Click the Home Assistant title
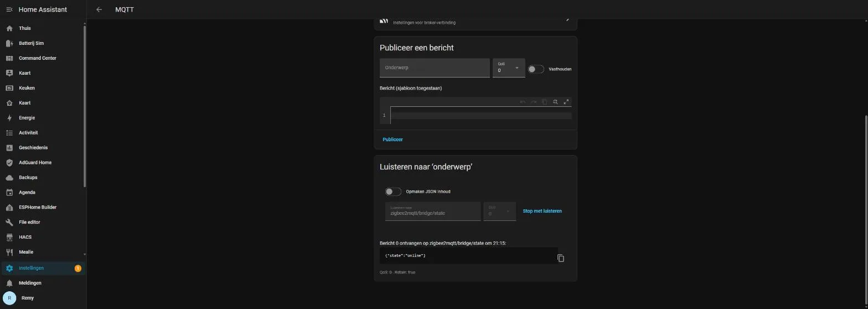Image resolution: width=868 pixels, height=309 pixels. point(43,9)
